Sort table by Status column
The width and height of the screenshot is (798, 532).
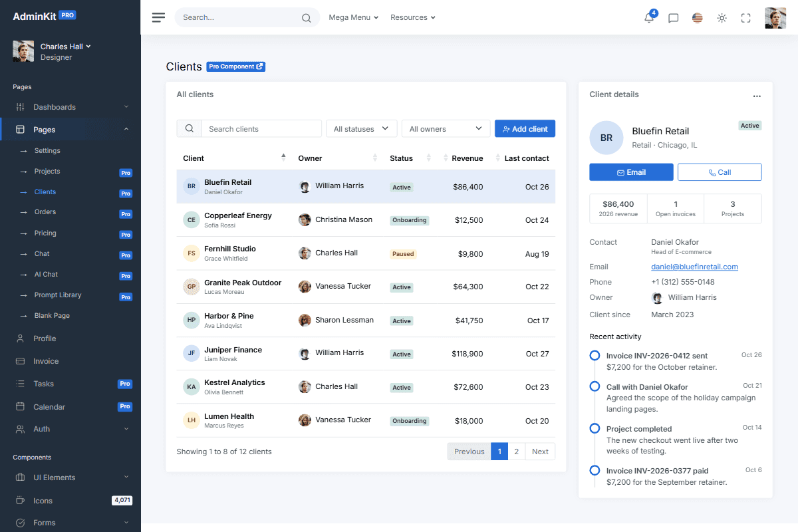click(x=410, y=158)
